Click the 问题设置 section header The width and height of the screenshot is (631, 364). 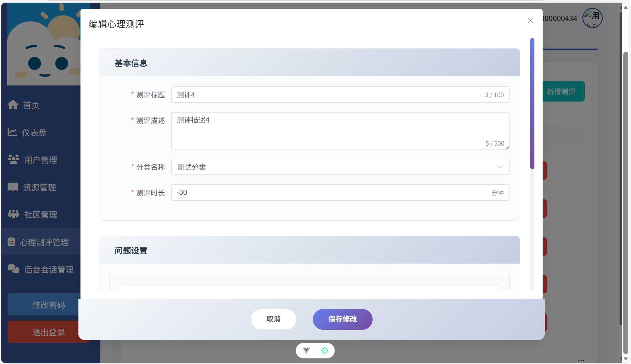pyautogui.click(x=309, y=250)
